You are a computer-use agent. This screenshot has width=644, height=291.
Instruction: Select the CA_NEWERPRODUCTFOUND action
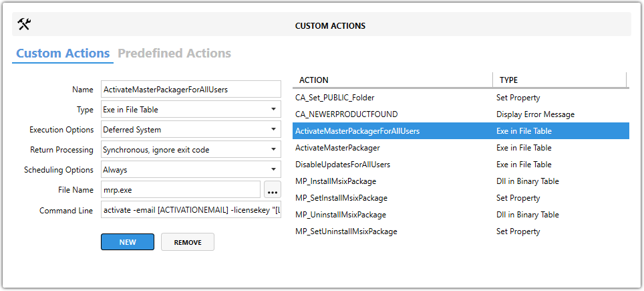click(x=461, y=114)
